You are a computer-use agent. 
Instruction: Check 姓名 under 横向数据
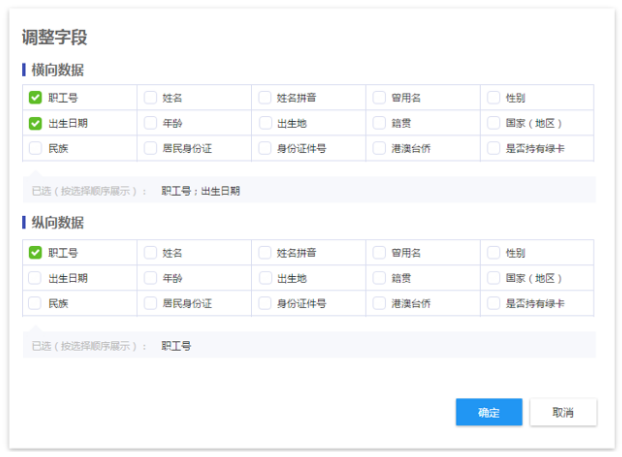tap(150, 98)
